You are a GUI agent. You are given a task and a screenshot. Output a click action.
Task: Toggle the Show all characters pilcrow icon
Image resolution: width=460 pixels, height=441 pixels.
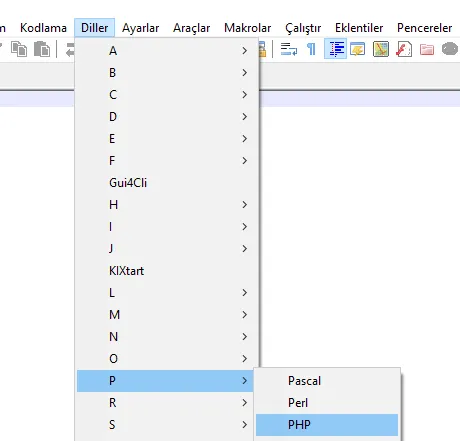(311, 49)
